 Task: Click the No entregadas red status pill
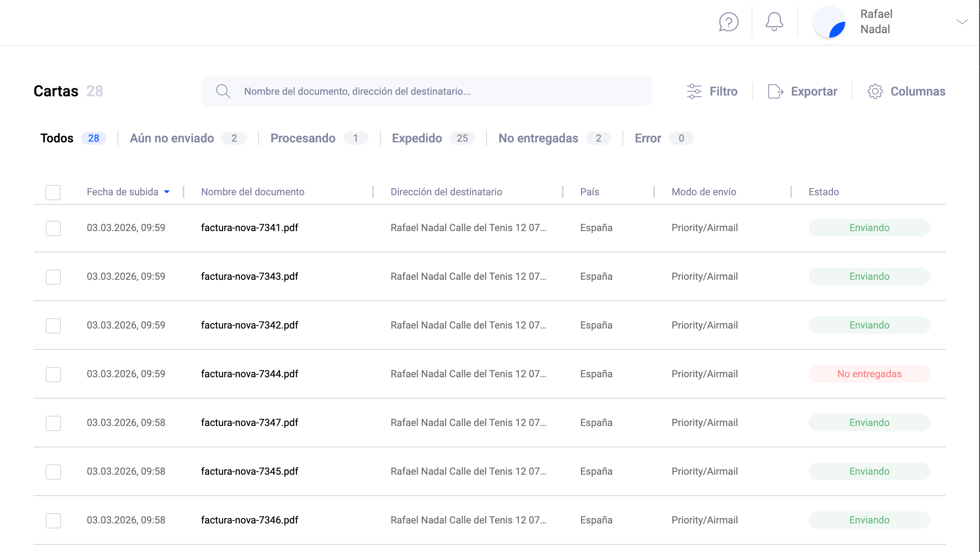869,373
